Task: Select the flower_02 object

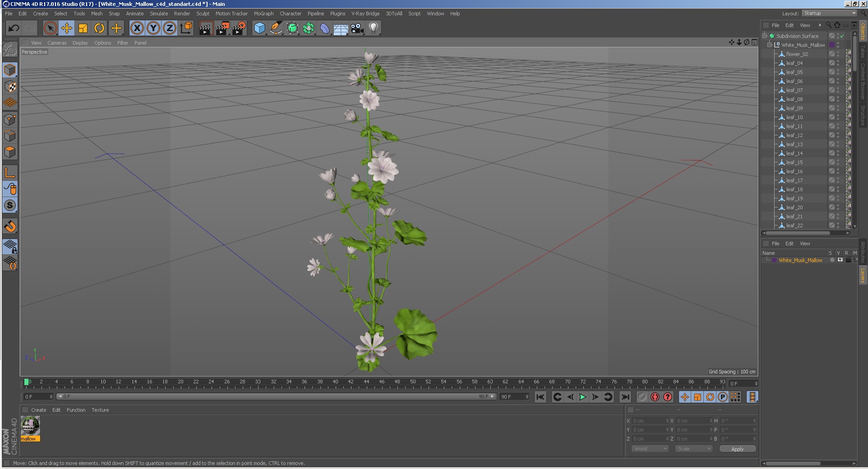Action: coord(797,54)
